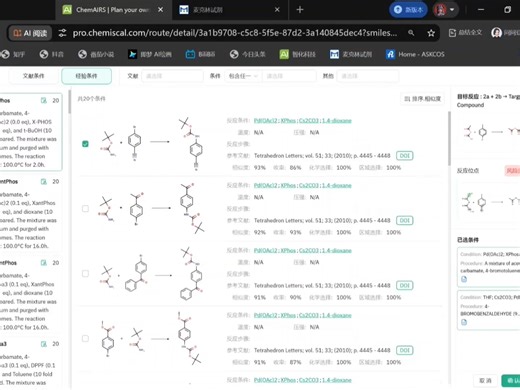This screenshot has width=520, height=390.
Task: Check the 90% yield reaction checkbox
Action: pos(85,274)
